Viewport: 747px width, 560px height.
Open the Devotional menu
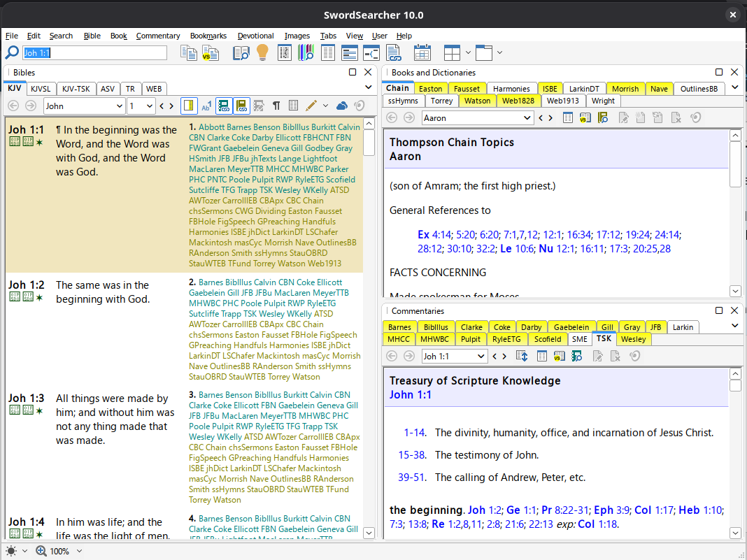coord(256,36)
